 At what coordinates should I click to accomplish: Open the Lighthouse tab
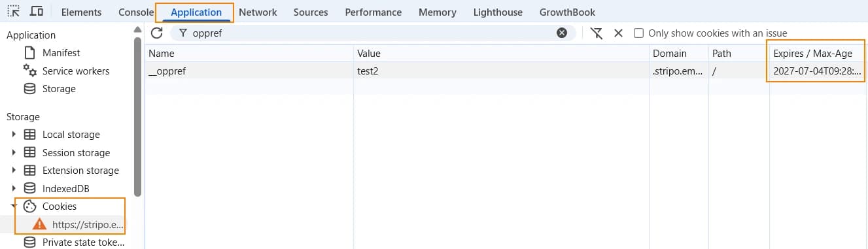pos(498,12)
